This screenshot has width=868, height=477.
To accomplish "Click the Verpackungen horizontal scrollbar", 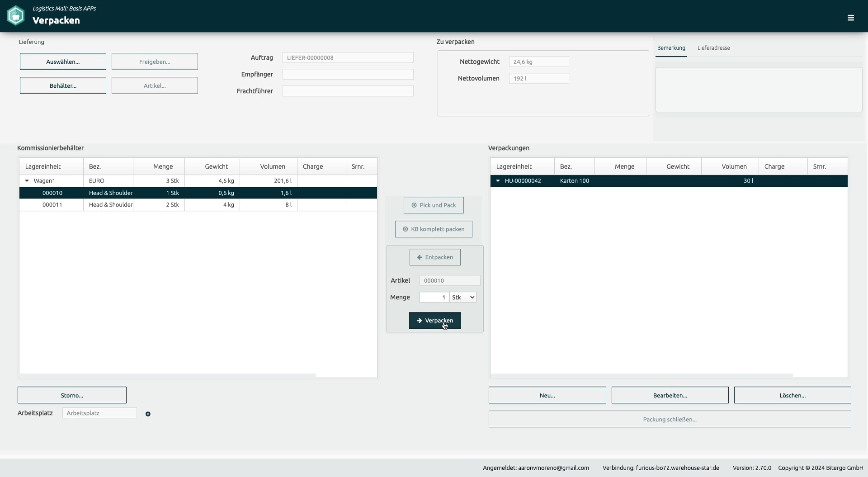I will 642,375.
